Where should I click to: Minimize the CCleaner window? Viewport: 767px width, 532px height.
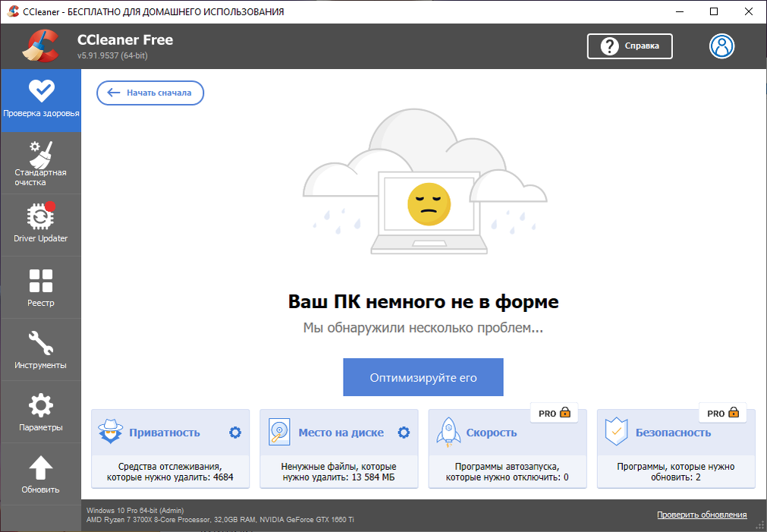(x=680, y=11)
